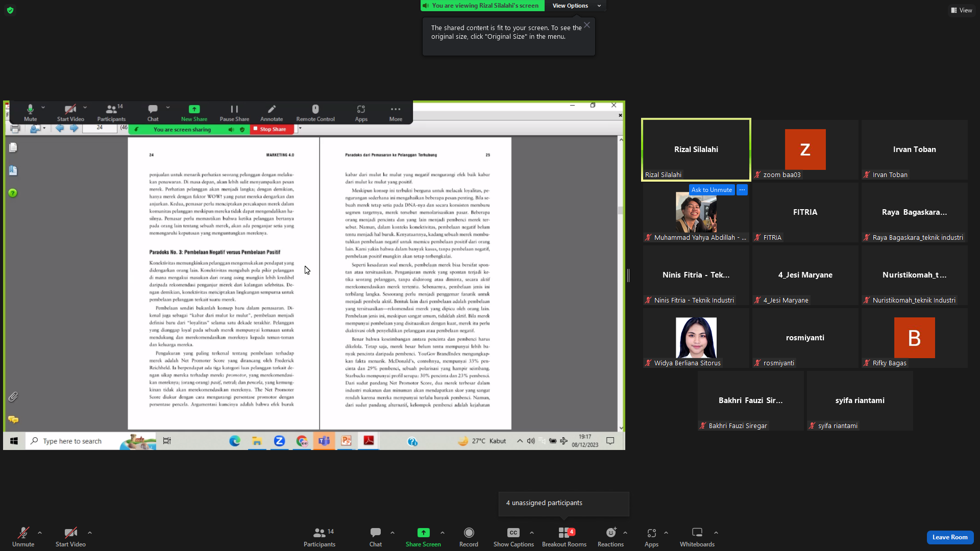
Task: Expand share options arrow beside Share Screen
Action: [443, 533]
